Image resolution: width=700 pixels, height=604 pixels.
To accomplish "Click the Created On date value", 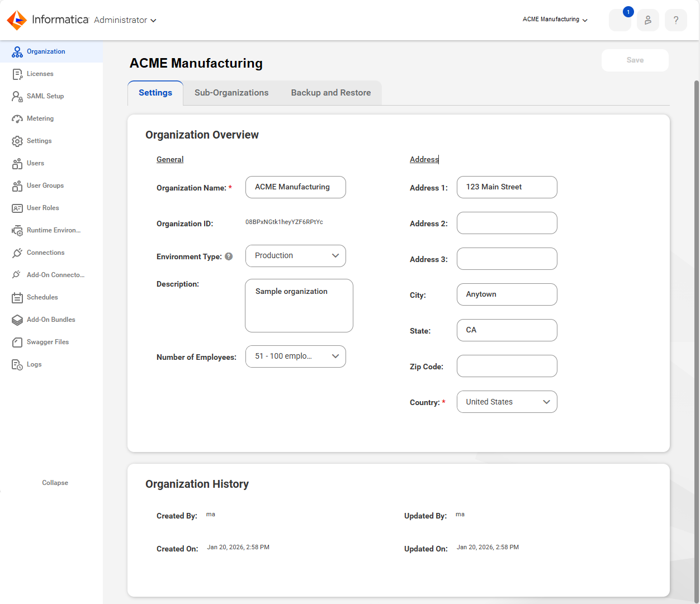I will click(238, 548).
